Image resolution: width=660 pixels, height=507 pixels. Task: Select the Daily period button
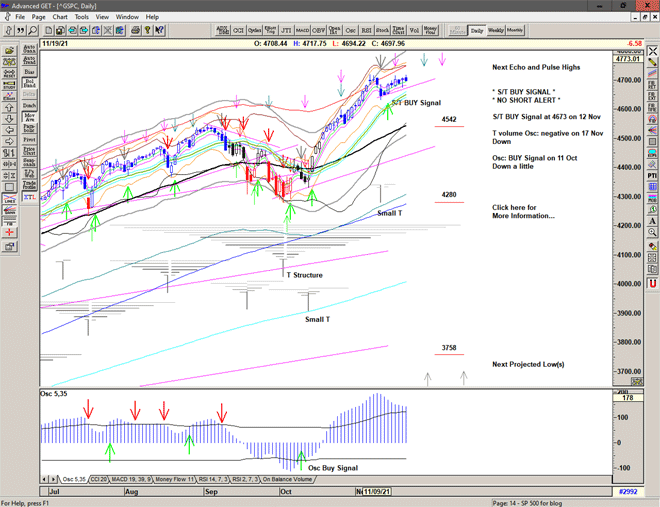pyautogui.click(x=477, y=30)
